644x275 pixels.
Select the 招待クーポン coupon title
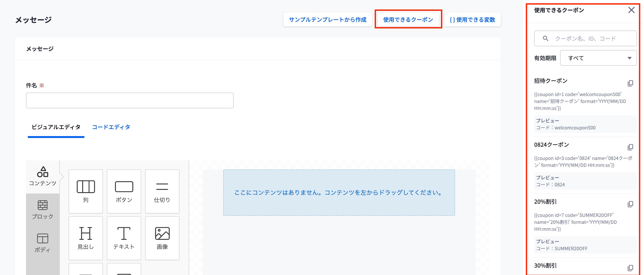(x=551, y=81)
